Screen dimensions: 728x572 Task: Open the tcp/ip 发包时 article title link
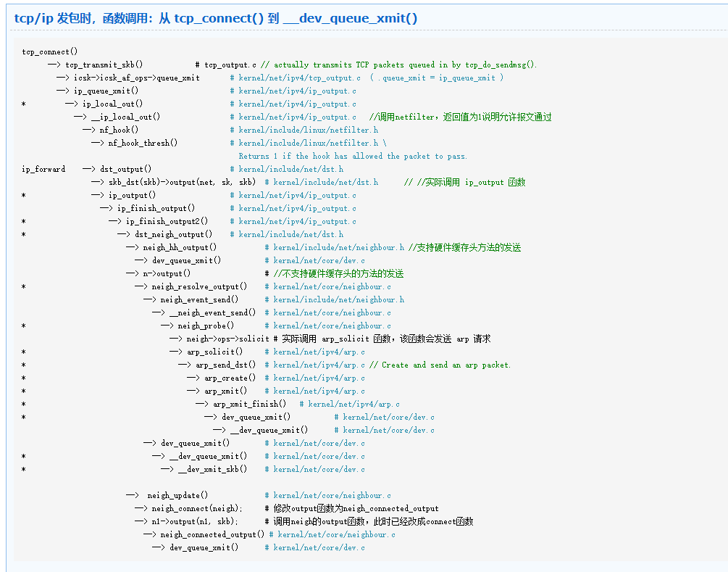[216, 18]
